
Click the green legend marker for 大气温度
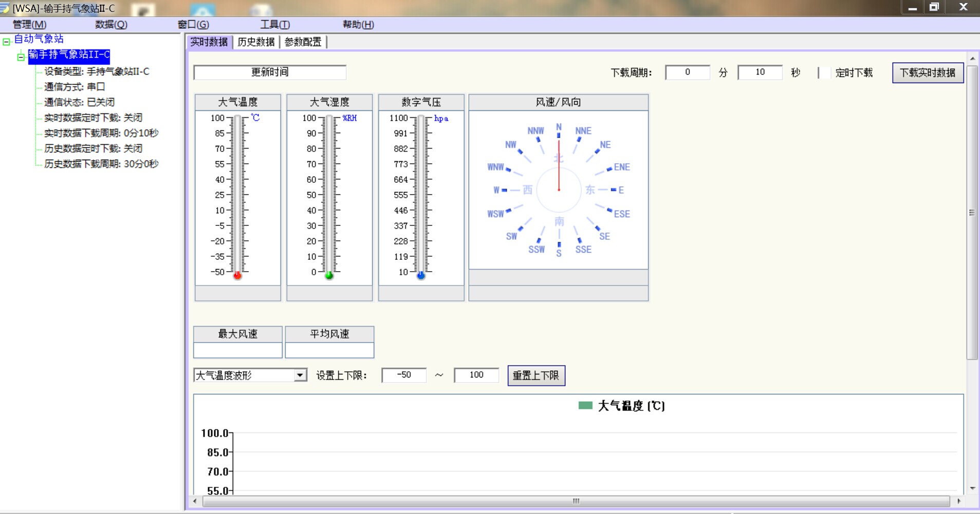coord(585,406)
